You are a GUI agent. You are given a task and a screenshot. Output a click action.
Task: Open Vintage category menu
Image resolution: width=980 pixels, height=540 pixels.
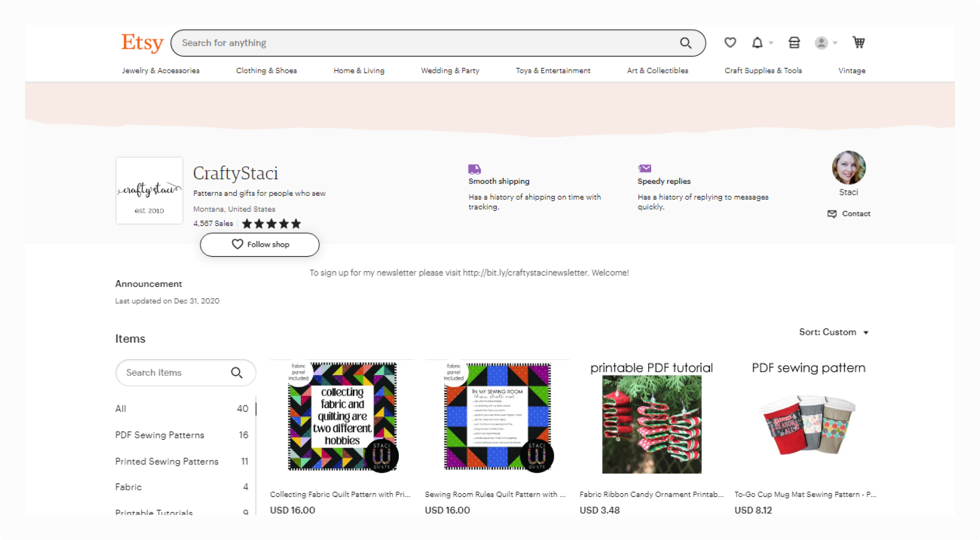click(x=852, y=70)
